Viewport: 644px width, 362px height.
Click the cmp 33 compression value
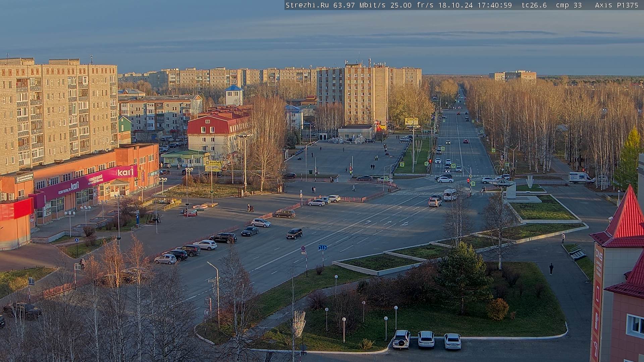pos(569,5)
